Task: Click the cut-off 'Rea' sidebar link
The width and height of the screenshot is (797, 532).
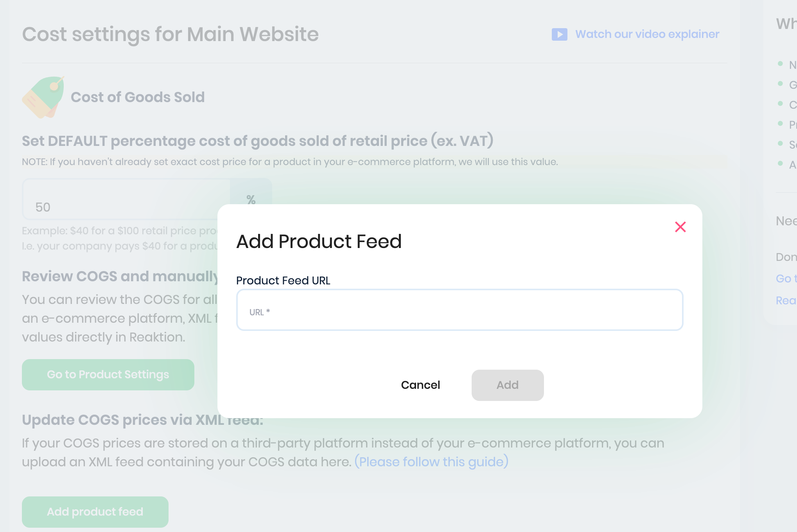Action: pos(786,300)
